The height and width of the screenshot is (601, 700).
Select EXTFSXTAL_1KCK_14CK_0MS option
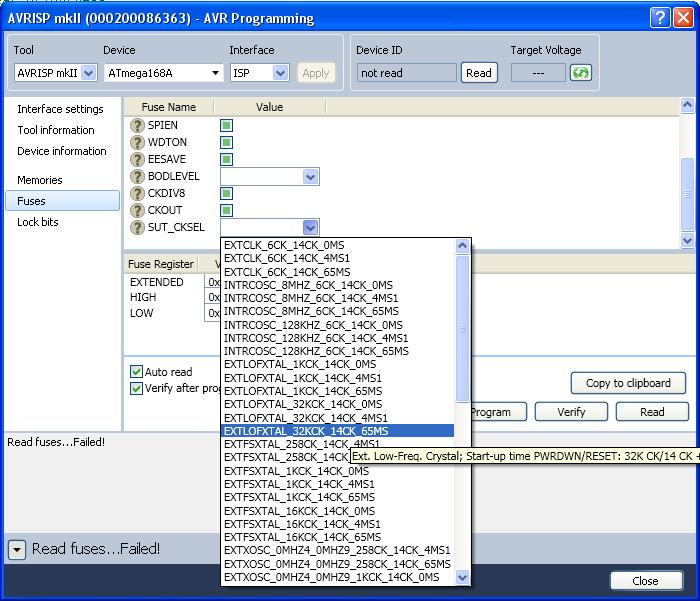pos(338,471)
